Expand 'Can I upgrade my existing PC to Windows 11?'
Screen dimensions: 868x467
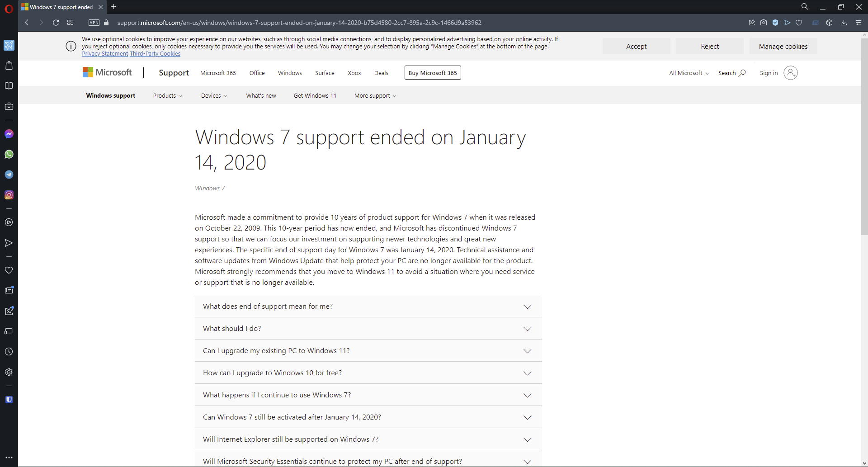(368, 351)
